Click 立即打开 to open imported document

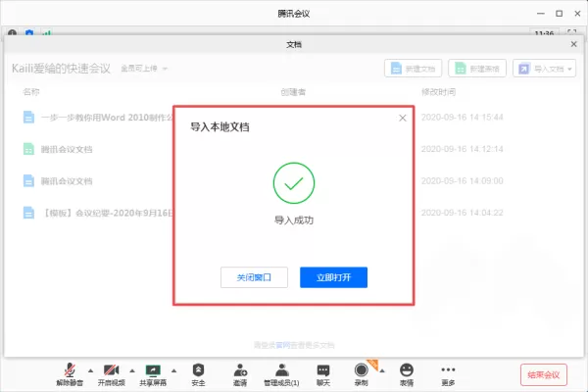[x=333, y=277]
